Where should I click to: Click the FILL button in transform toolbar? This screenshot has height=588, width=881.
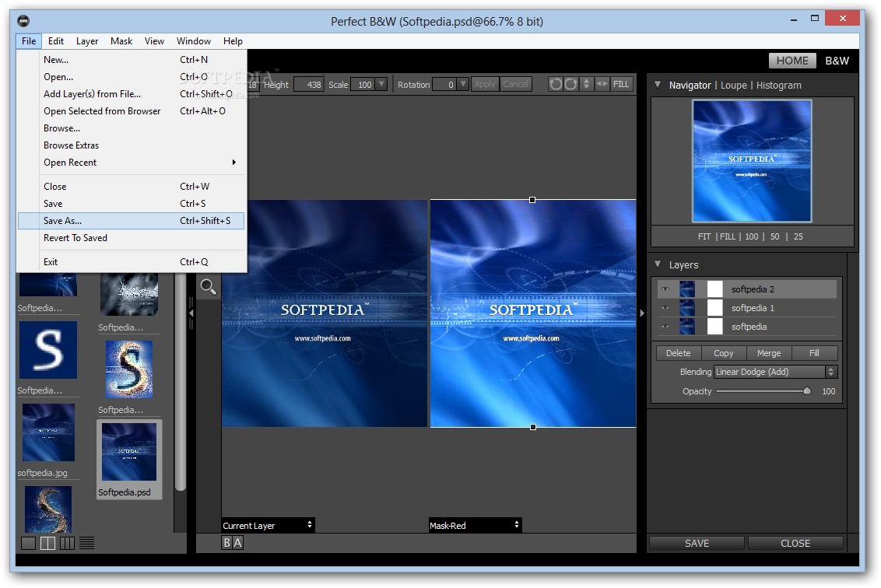click(x=621, y=84)
